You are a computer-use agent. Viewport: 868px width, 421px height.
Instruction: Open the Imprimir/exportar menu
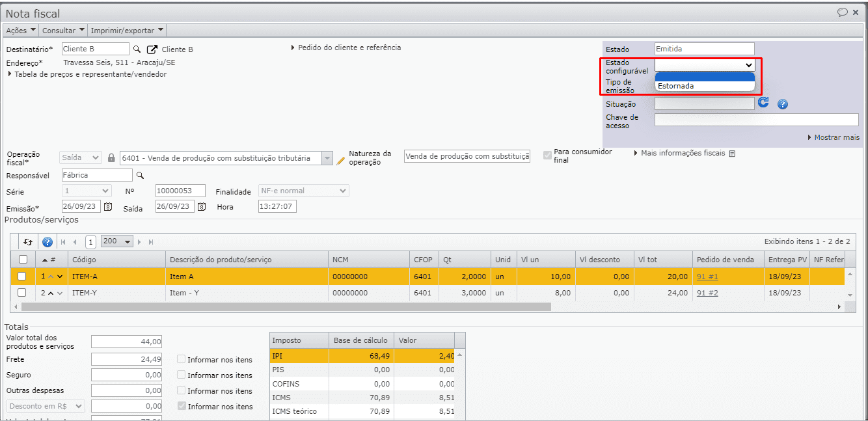[x=127, y=31]
